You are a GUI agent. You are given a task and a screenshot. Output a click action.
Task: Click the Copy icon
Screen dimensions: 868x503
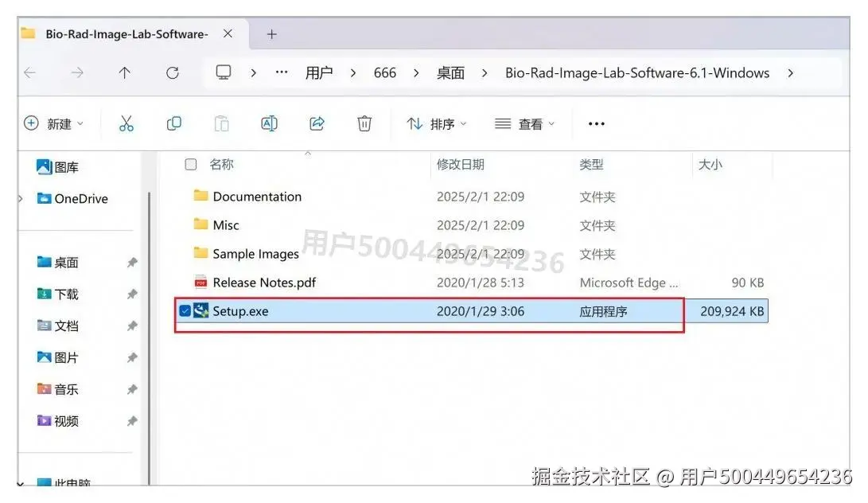point(173,123)
